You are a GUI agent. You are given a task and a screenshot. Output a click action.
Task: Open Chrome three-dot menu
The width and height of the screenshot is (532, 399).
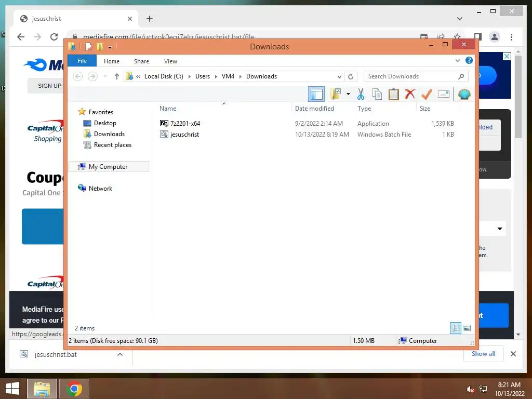coord(511,37)
